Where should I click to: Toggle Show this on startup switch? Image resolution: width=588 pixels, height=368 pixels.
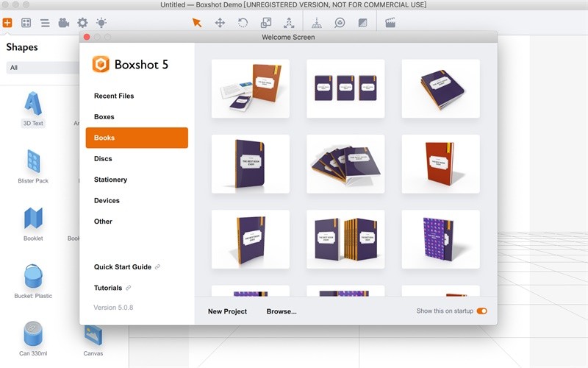pyautogui.click(x=482, y=311)
